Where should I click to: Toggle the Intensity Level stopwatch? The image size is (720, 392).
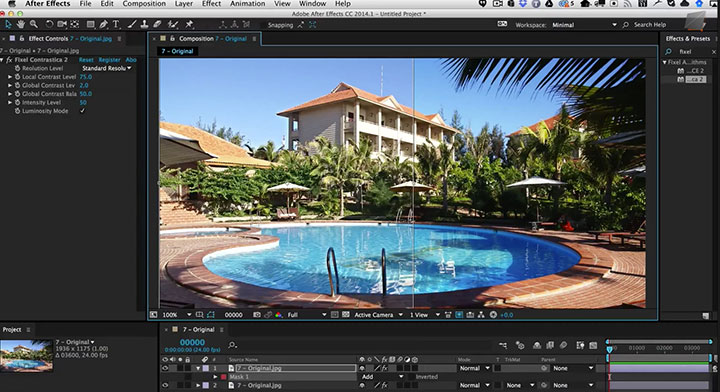[17, 102]
